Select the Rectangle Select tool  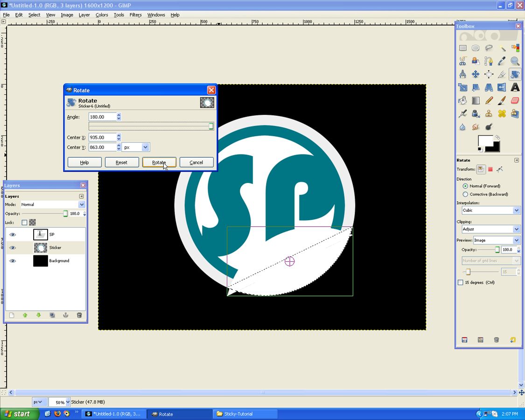tap(463, 48)
